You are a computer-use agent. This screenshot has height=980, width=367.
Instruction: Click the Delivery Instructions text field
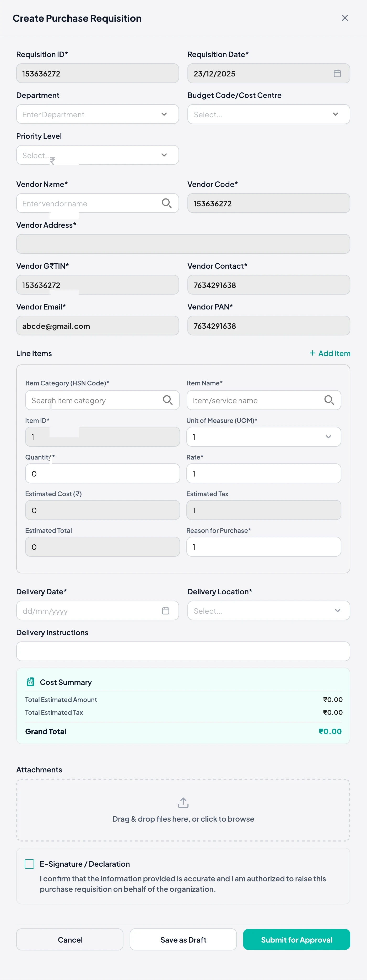[x=183, y=651]
